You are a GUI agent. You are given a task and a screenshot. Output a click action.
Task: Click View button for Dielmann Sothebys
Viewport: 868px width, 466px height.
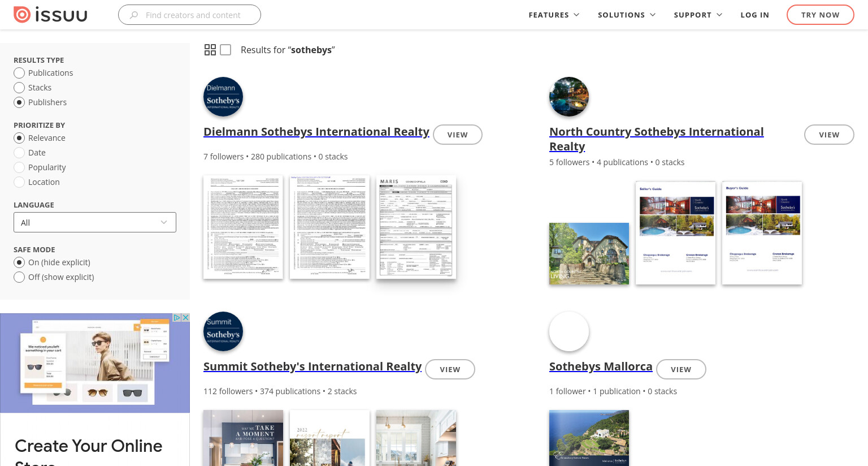[x=458, y=135]
